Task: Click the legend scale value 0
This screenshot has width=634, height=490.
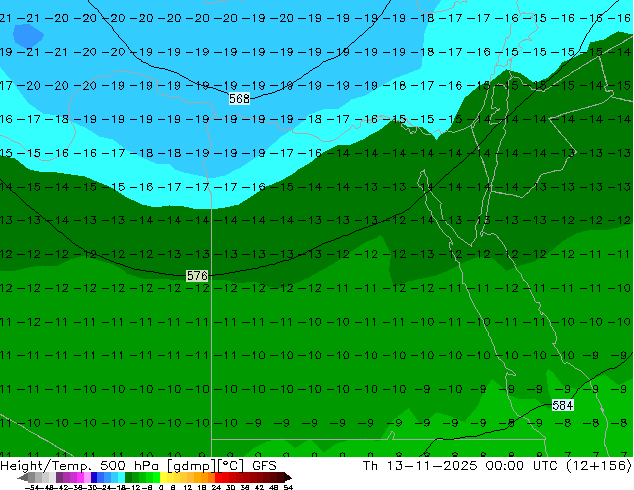Action: coord(161,487)
